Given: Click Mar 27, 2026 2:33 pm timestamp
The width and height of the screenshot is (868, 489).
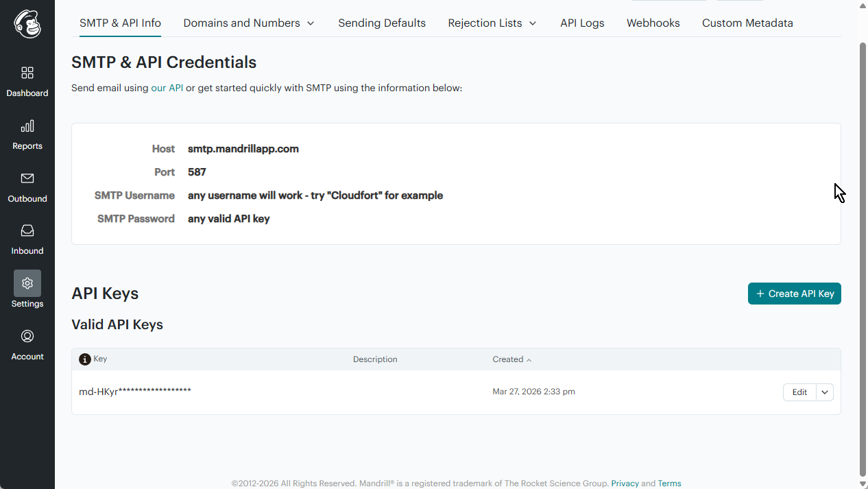Looking at the screenshot, I should [533, 392].
